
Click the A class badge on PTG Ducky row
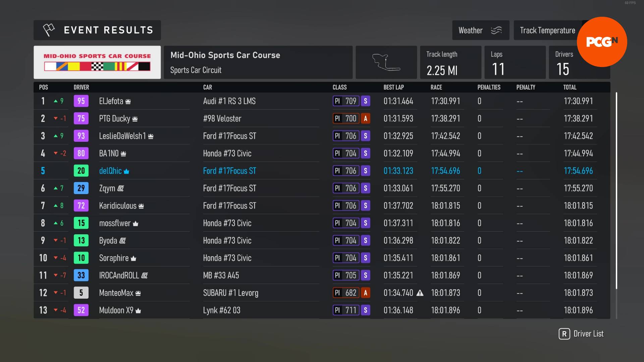click(366, 118)
